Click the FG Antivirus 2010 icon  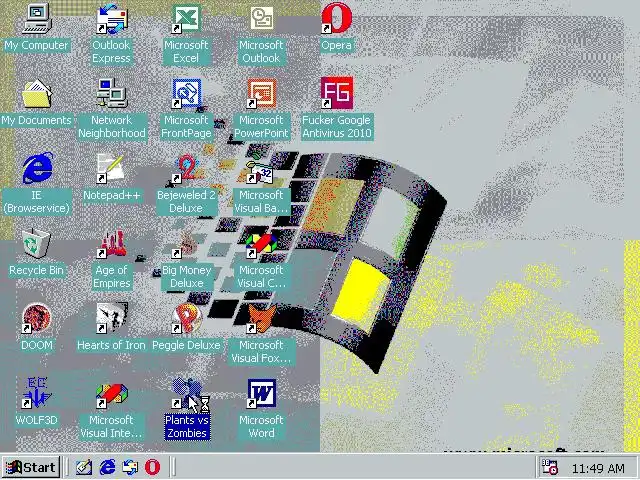[x=336, y=93]
